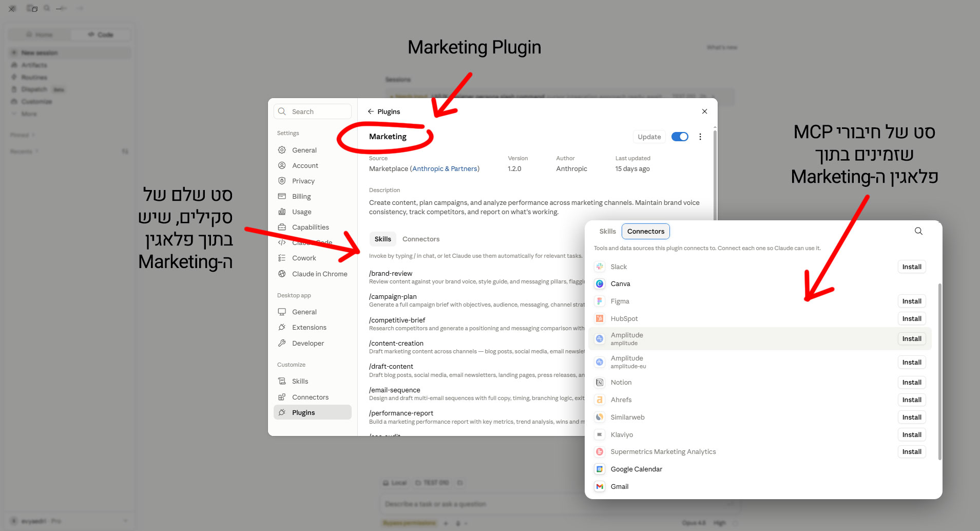Click the Update button for Marketing
Screen dimensions: 980x531
tap(649, 137)
